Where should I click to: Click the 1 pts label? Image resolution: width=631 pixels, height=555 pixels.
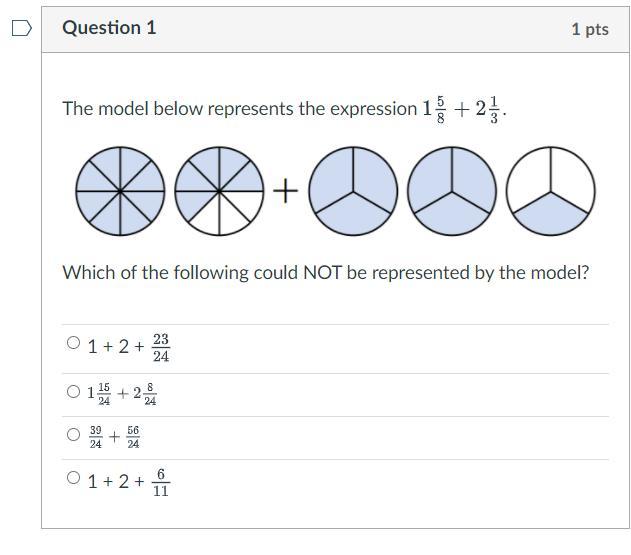(589, 29)
